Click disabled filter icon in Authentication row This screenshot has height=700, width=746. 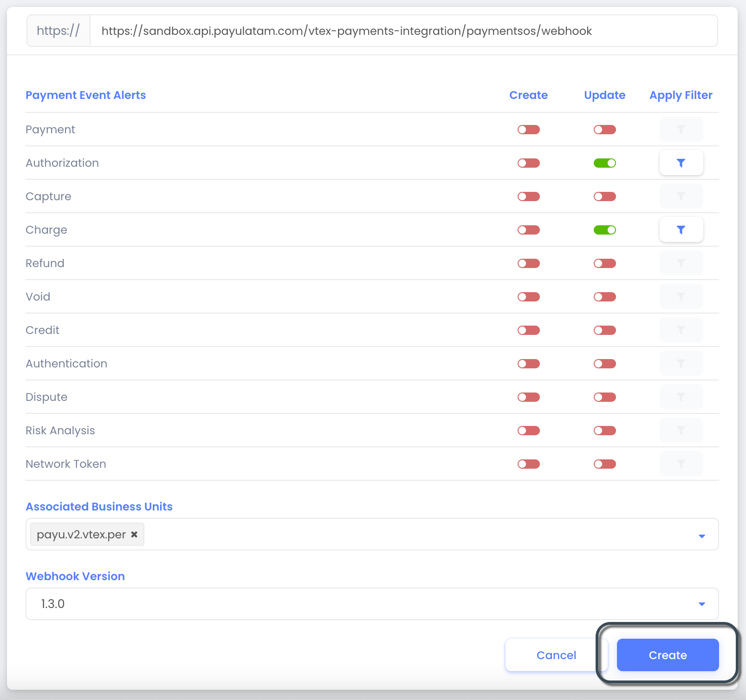click(681, 364)
